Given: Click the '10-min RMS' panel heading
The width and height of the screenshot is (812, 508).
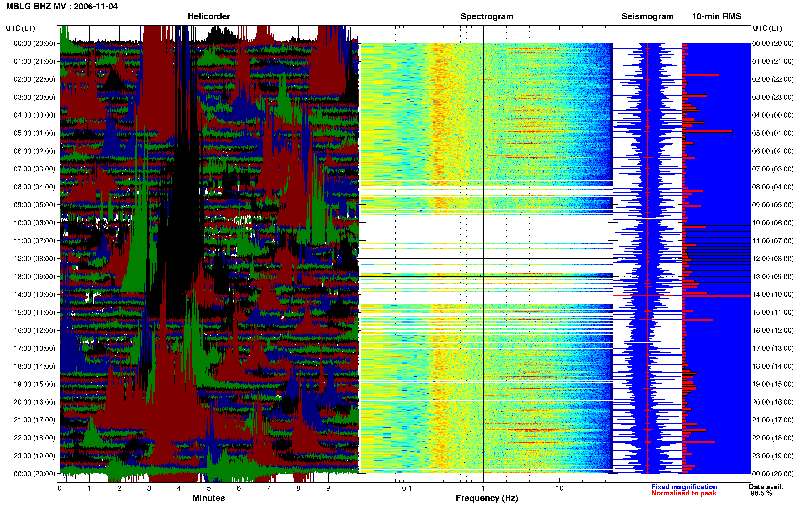Looking at the screenshot, I should (x=717, y=16).
